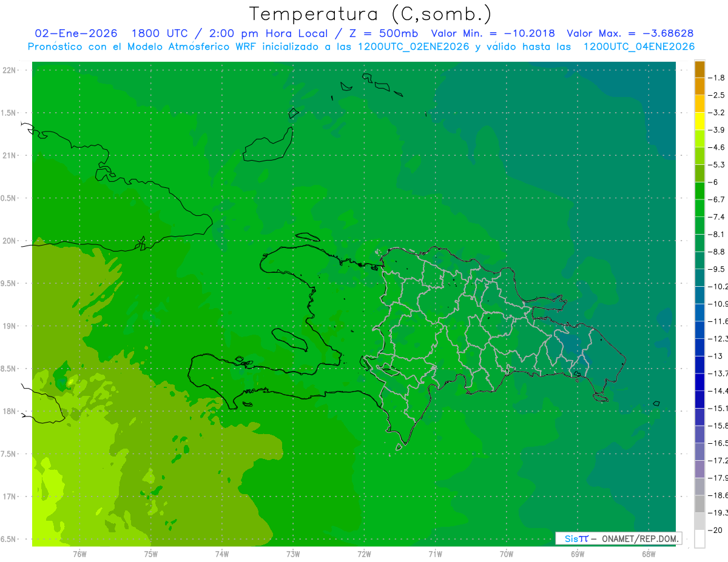The height and width of the screenshot is (562, 728).
Task: Click the '74W' longitude label
Action: (221, 554)
